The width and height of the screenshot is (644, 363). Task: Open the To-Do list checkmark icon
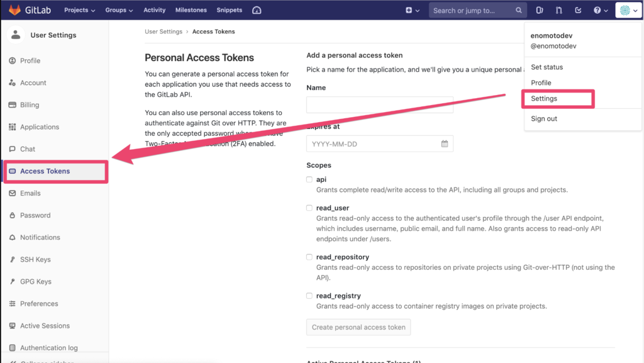(578, 10)
